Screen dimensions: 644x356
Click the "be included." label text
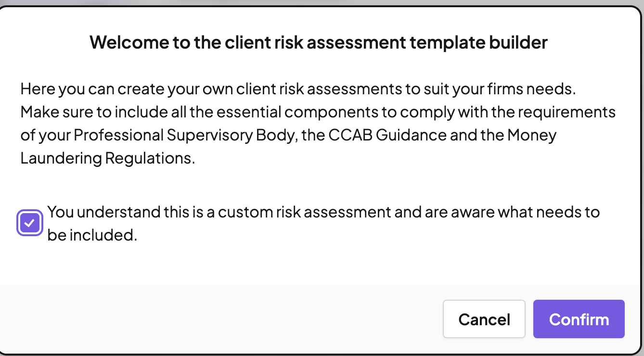pyautogui.click(x=92, y=235)
